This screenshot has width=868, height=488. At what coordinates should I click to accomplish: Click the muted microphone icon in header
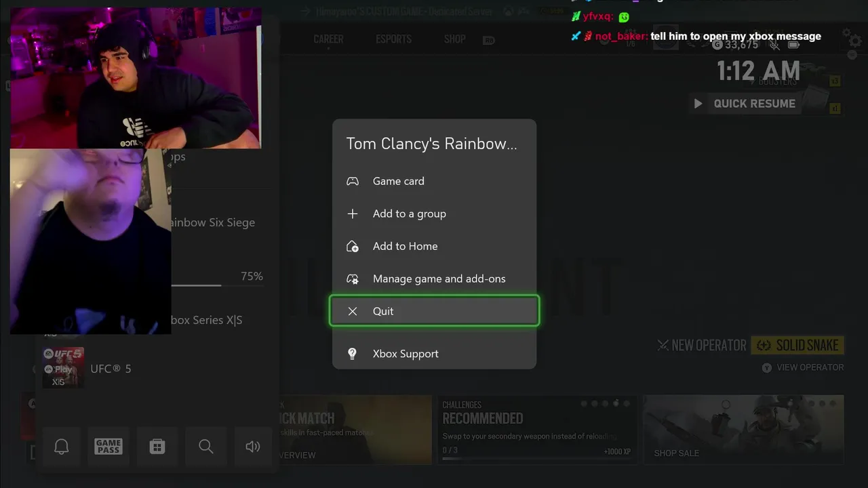click(x=774, y=45)
